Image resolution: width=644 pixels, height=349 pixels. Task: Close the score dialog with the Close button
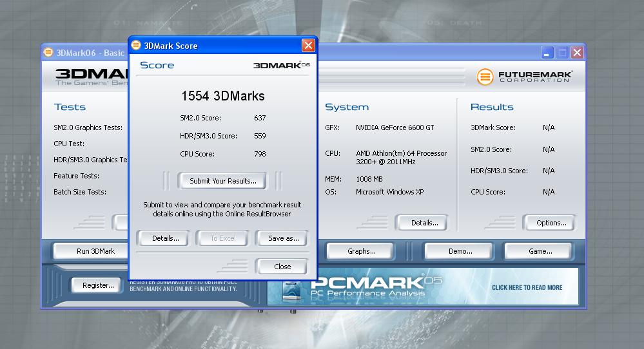point(282,267)
